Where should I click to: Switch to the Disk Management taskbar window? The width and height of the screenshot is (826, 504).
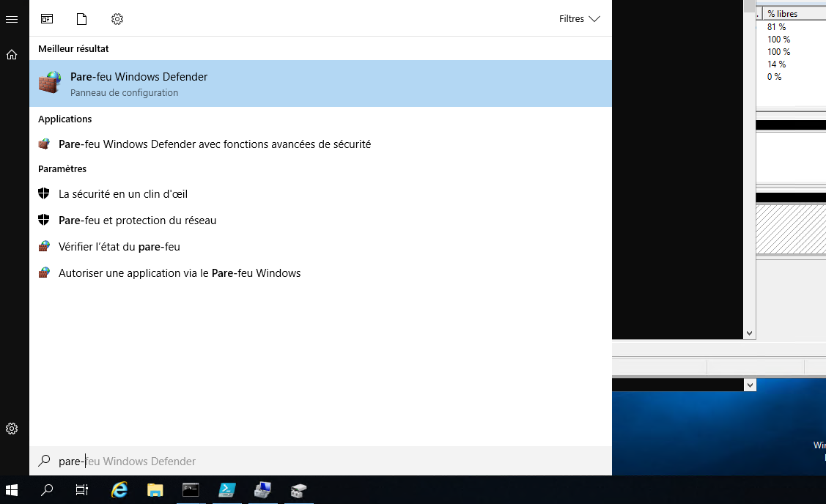click(298, 490)
